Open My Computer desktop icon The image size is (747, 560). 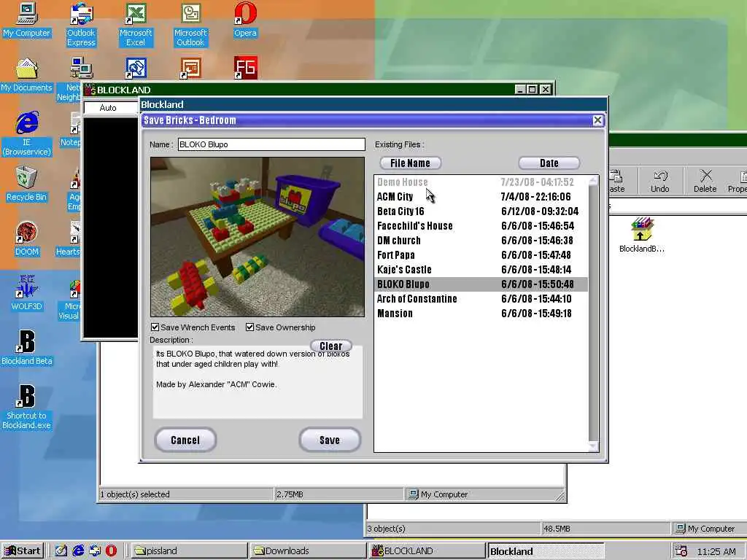tap(27, 20)
